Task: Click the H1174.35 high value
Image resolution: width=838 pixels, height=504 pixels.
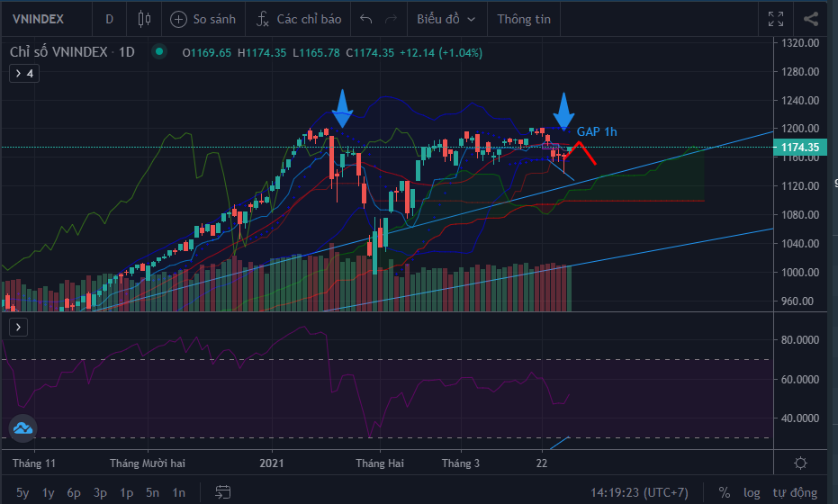Action: (x=262, y=53)
